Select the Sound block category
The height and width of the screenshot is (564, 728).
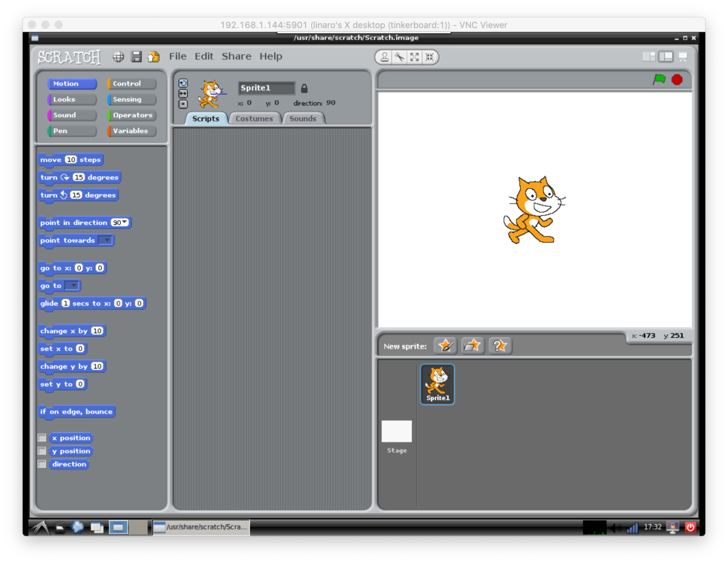[72, 115]
